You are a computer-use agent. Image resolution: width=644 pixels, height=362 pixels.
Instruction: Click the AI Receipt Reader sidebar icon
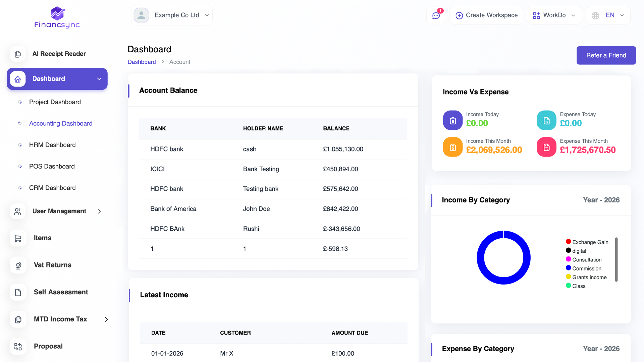pyautogui.click(x=18, y=54)
